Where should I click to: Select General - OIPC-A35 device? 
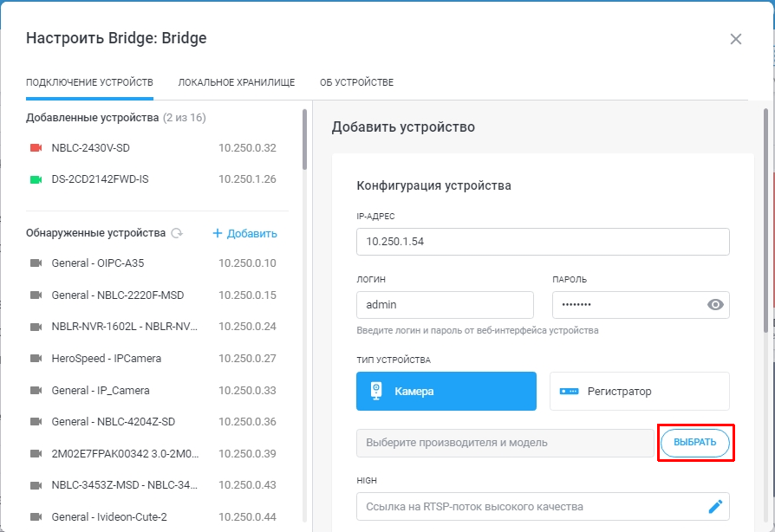click(x=153, y=263)
